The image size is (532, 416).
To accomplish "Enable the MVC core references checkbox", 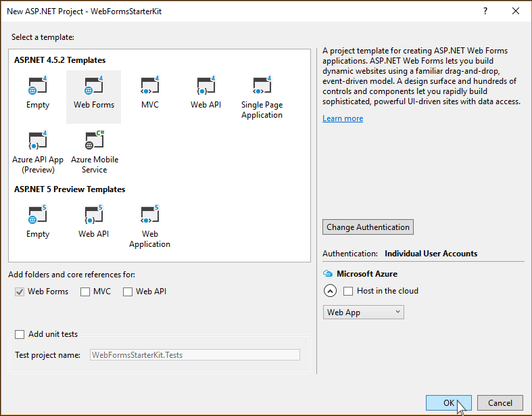I will pos(85,292).
